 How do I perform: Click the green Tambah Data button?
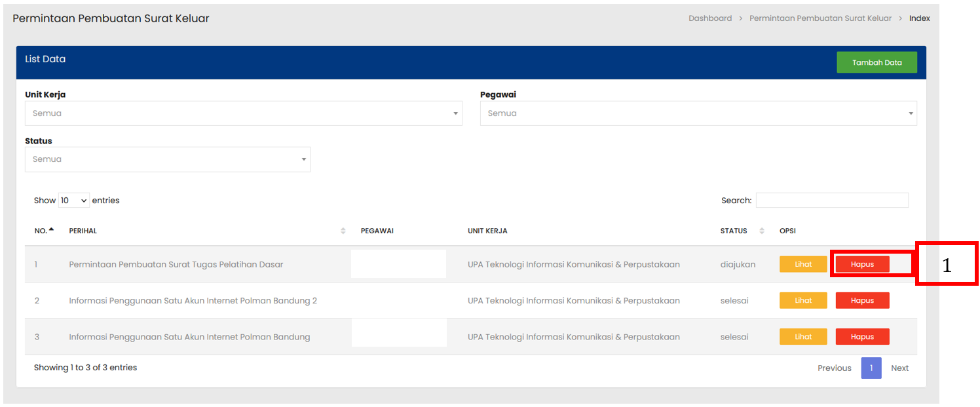point(876,62)
